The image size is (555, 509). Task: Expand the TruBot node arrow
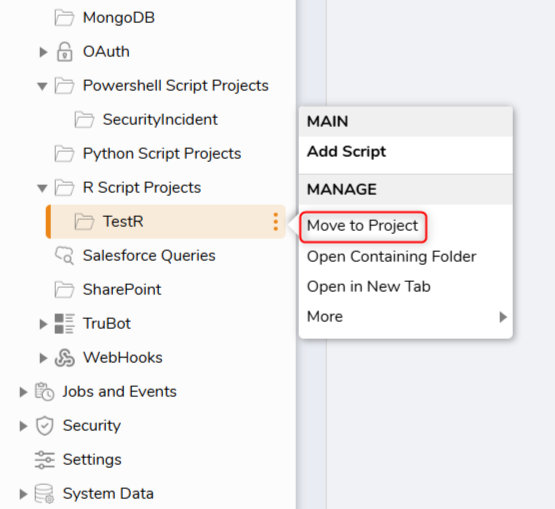pyautogui.click(x=43, y=324)
